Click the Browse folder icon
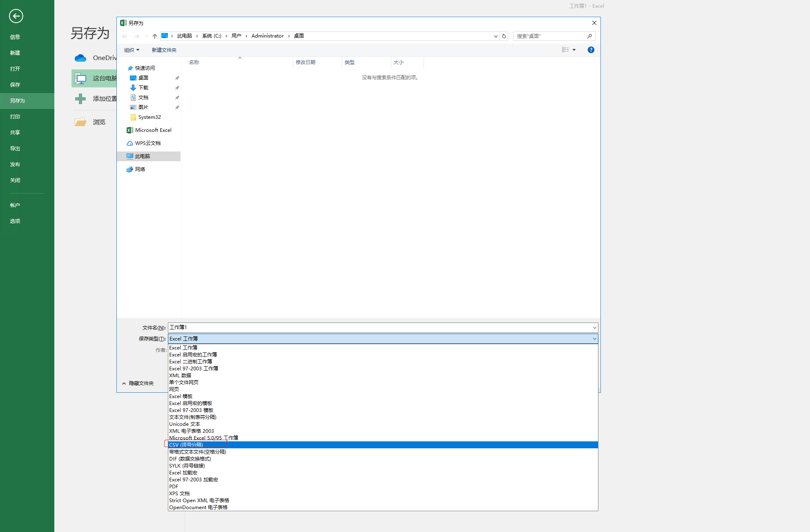The height and width of the screenshot is (532, 810). (80, 122)
